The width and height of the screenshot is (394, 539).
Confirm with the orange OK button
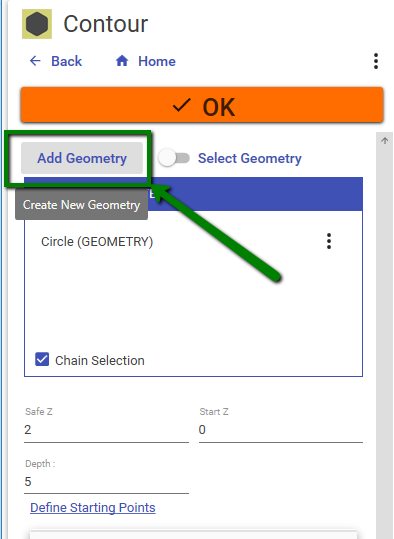tap(202, 105)
